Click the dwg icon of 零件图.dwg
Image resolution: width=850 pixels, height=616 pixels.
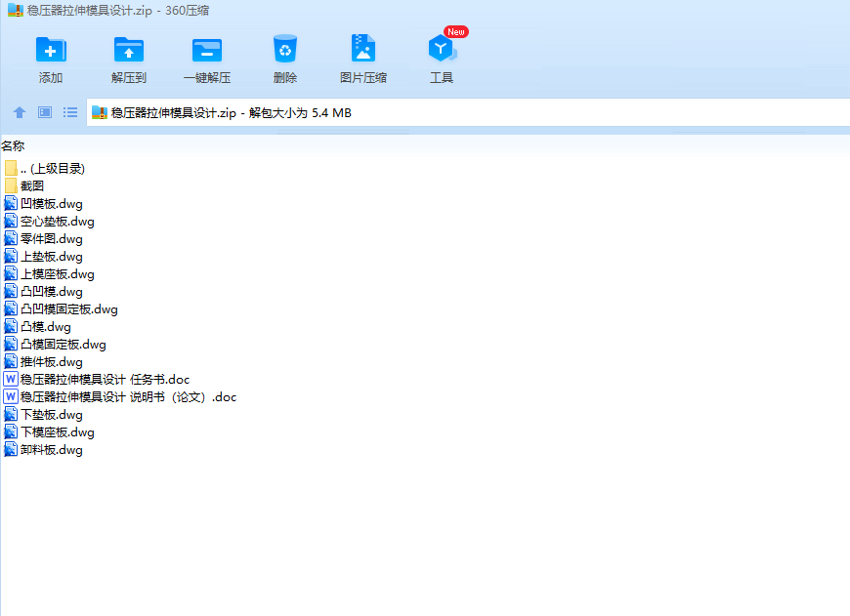tap(11, 239)
